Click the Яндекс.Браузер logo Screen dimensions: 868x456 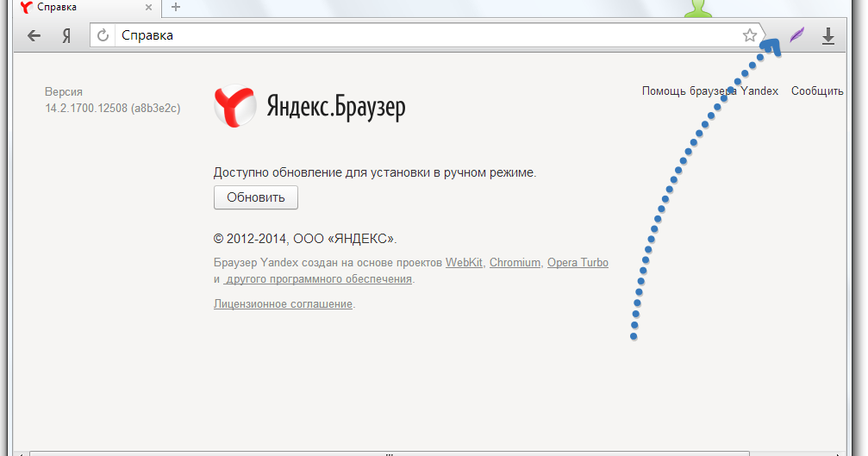[310, 106]
